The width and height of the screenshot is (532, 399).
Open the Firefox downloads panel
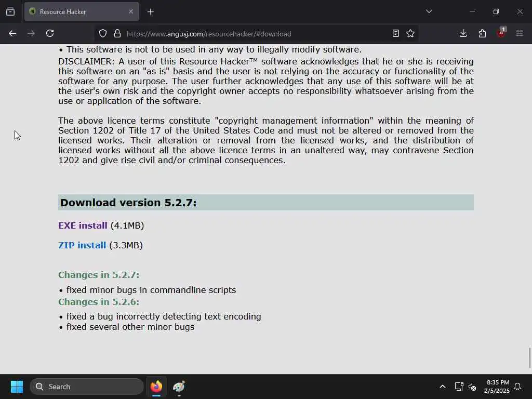pyautogui.click(x=463, y=34)
